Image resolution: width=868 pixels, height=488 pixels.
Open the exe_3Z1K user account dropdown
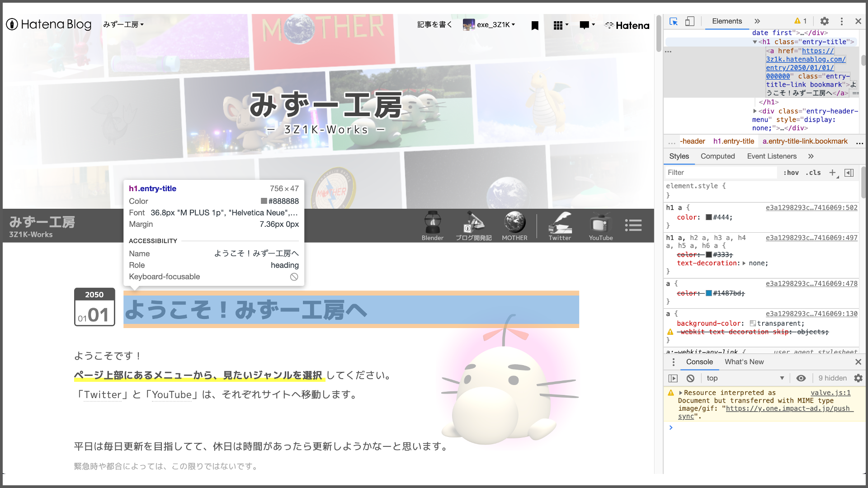coord(489,24)
